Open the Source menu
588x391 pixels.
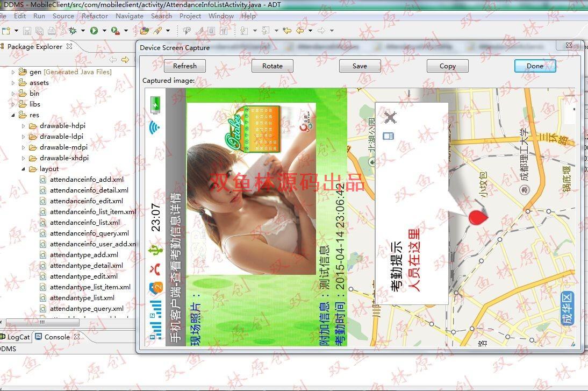coord(63,16)
